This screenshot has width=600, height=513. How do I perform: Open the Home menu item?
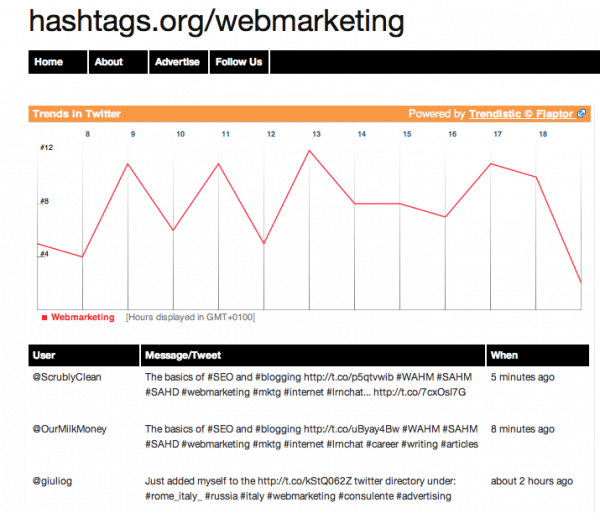coord(58,62)
